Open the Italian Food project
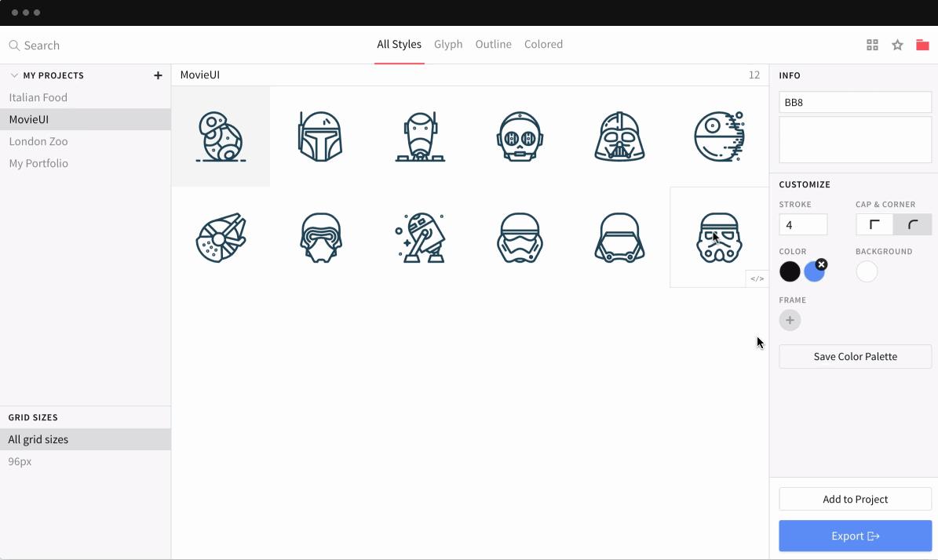938x560 pixels. [x=86, y=97]
